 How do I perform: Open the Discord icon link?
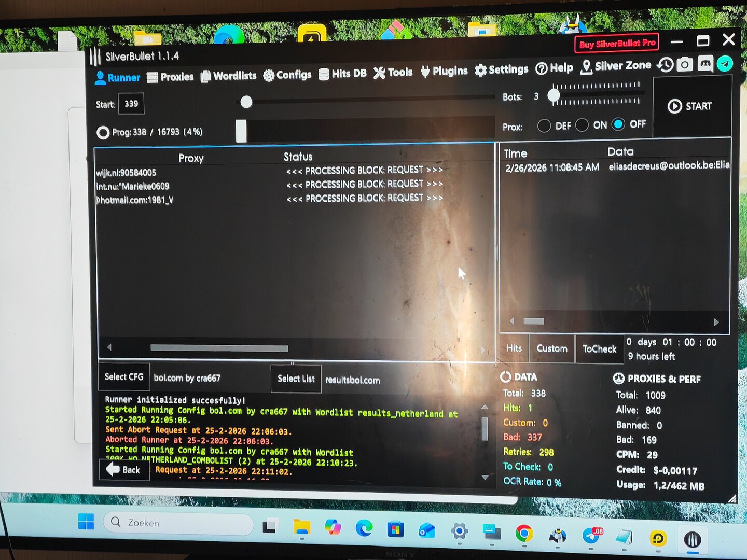705,64
